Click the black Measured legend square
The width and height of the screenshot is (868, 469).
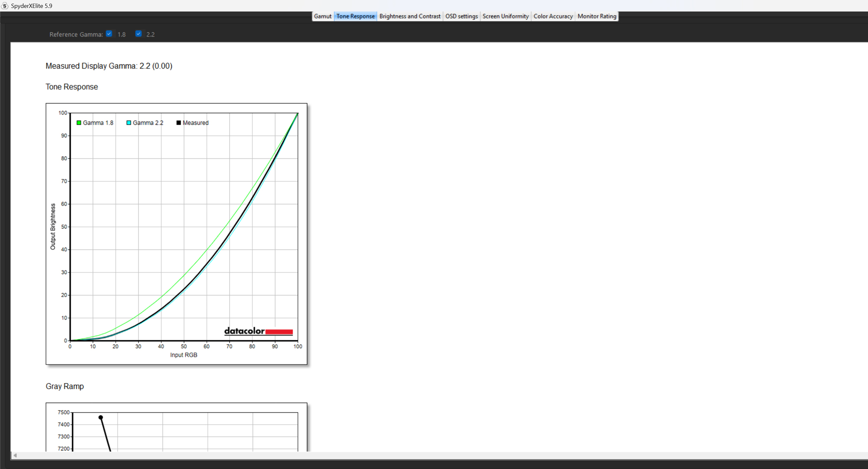point(178,123)
